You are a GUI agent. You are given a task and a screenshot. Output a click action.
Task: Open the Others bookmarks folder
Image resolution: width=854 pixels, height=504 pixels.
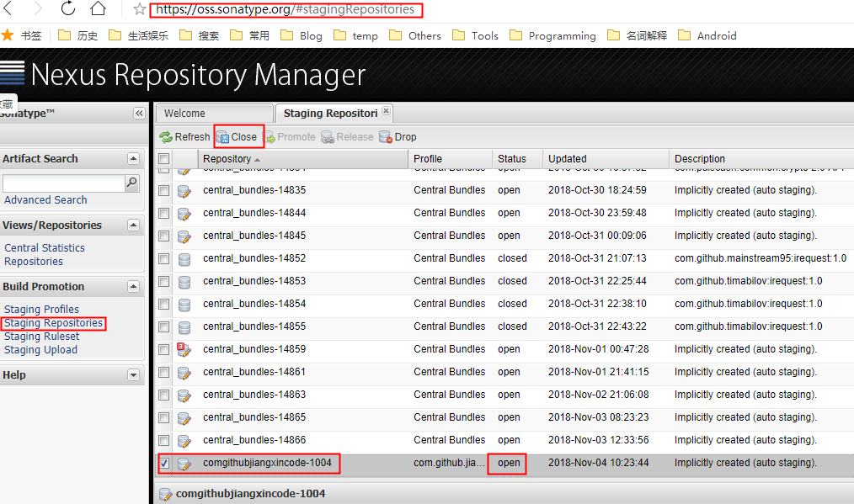415,36
